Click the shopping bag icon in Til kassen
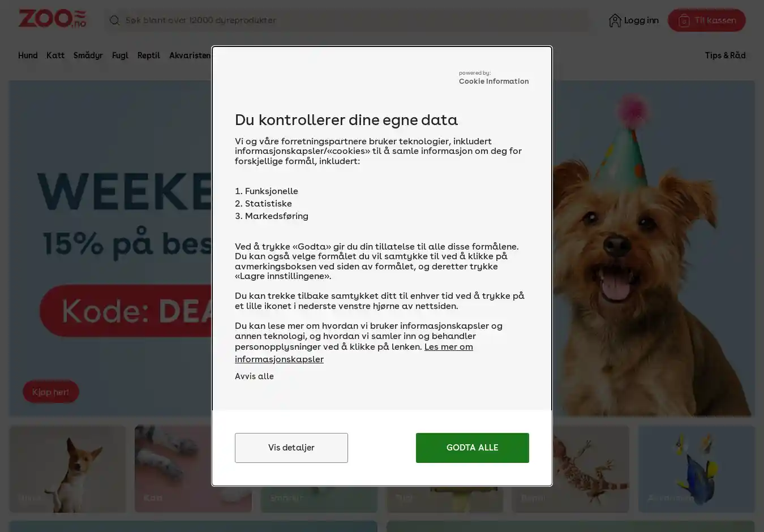Viewport: 764px width, 532px height. click(684, 20)
